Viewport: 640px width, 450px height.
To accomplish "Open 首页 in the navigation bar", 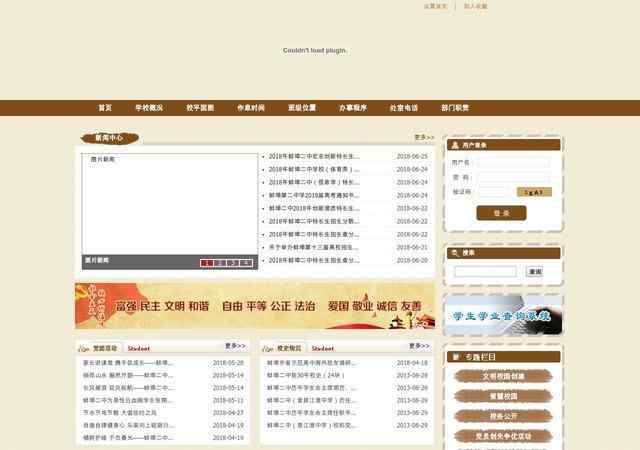I will (105, 108).
